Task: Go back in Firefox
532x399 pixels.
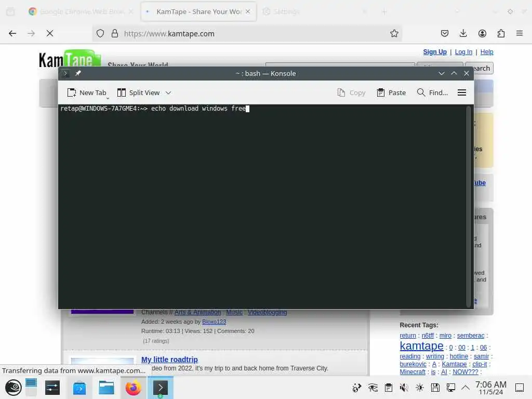Action: coord(12,33)
